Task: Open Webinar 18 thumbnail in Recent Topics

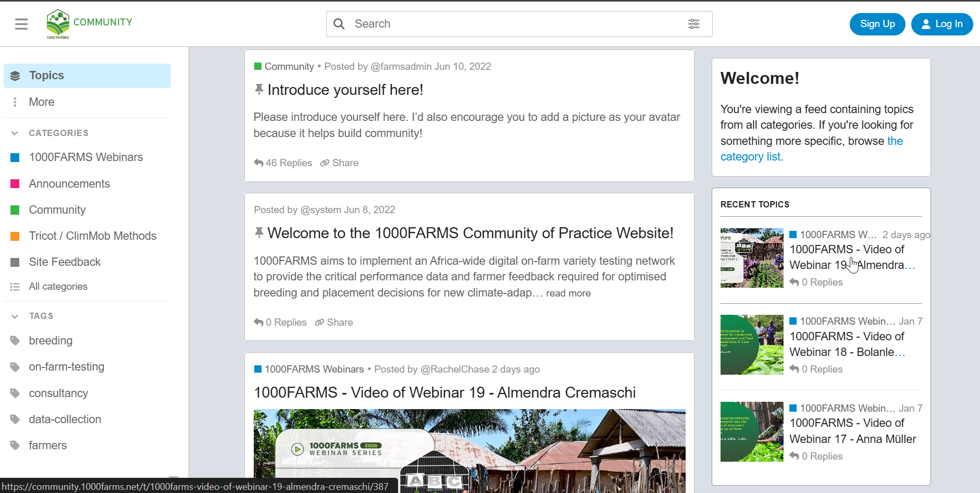Action: pyautogui.click(x=751, y=344)
